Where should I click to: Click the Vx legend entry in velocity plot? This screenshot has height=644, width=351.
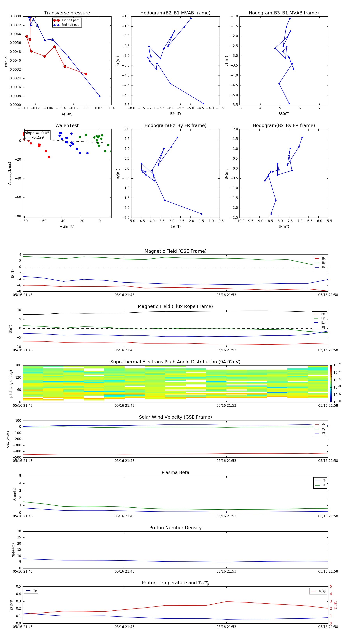tap(320, 424)
